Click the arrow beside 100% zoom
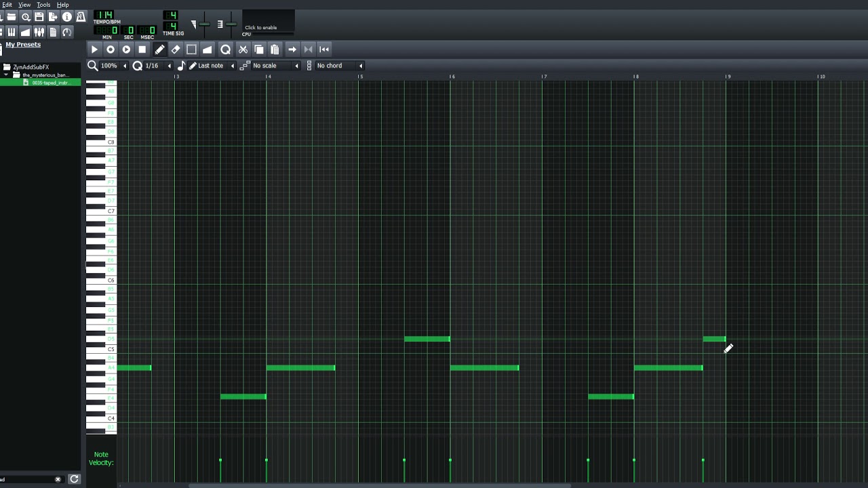This screenshot has height=488, width=868. pos(125,66)
